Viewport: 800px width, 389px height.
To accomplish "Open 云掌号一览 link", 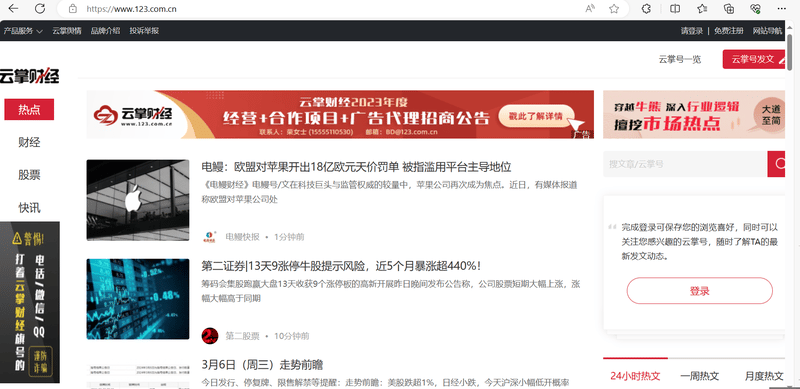I will (680, 59).
